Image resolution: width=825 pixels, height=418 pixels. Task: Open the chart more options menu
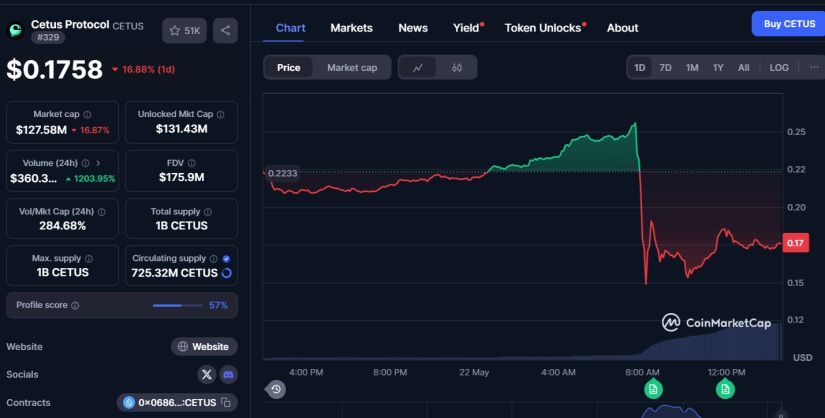pyautogui.click(x=814, y=67)
